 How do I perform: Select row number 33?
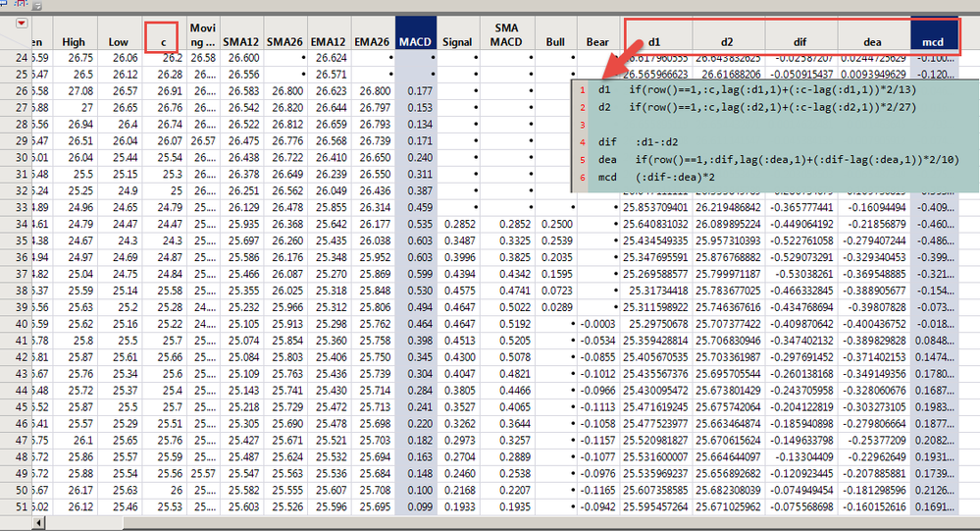(x=22, y=207)
